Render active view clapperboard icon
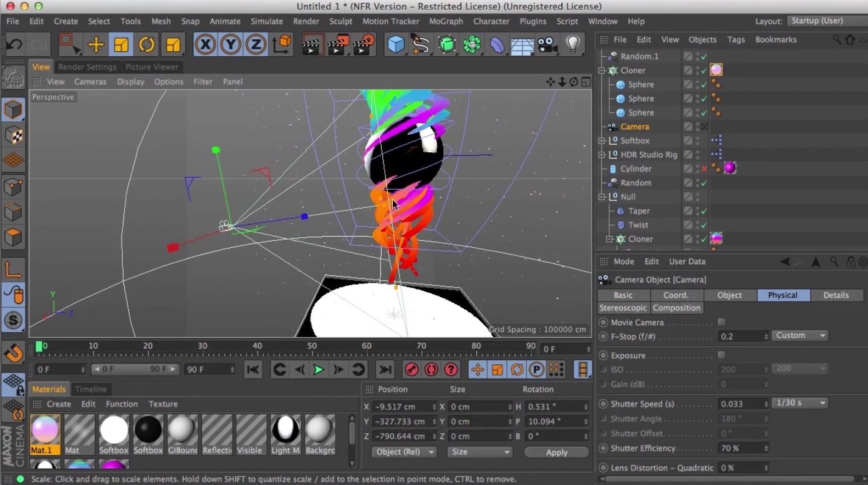The width and height of the screenshot is (868, 485). (x=312, y=45)
